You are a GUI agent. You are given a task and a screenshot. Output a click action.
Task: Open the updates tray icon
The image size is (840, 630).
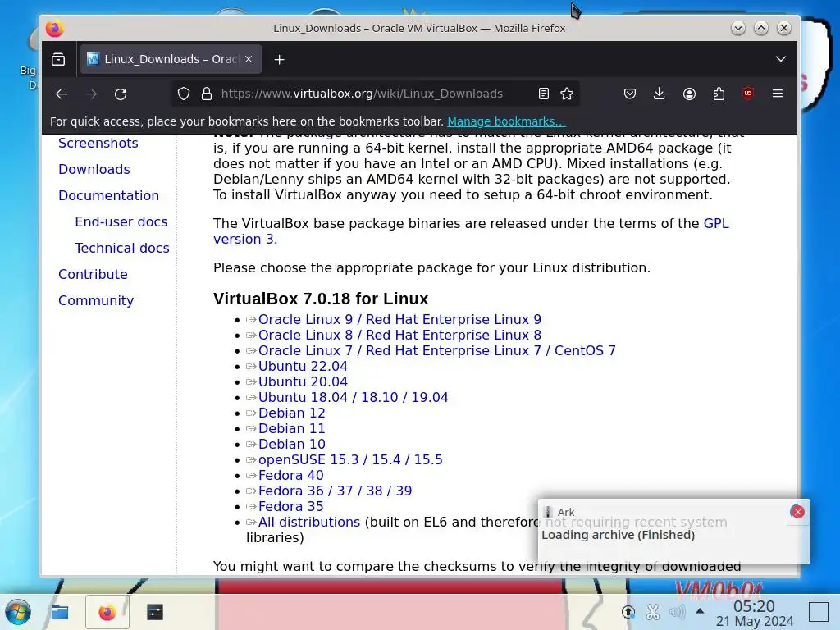(x=628, y=612)
